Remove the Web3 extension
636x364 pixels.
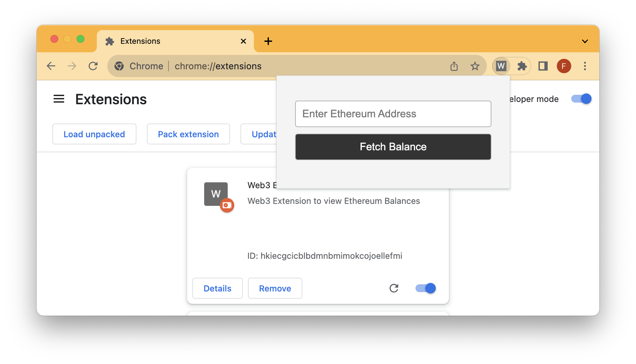pyautogui.click(x=275, y=288)
